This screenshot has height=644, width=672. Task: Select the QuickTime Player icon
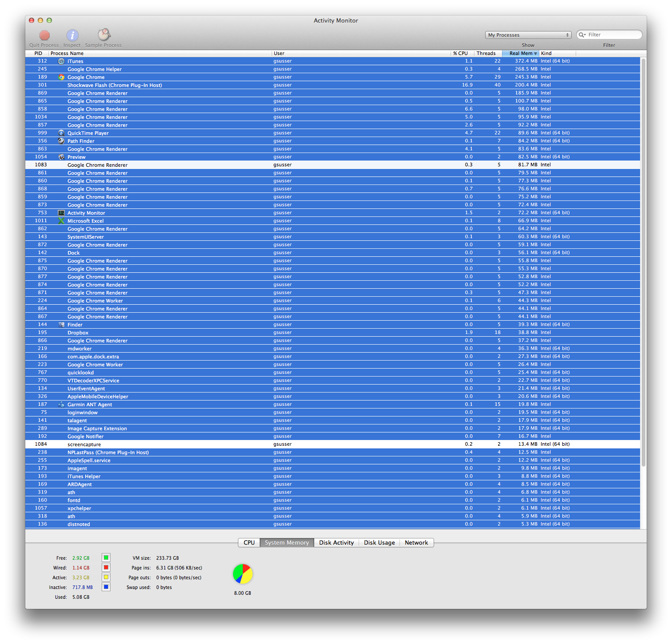(x=61, y=133)
